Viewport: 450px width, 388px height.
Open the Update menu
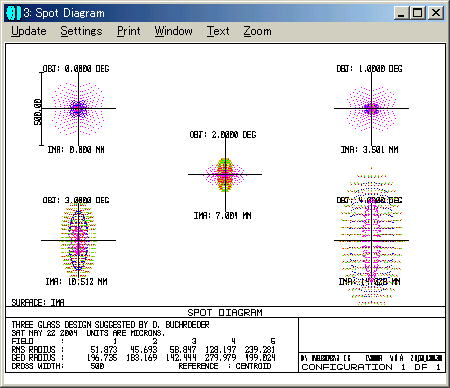29,31
